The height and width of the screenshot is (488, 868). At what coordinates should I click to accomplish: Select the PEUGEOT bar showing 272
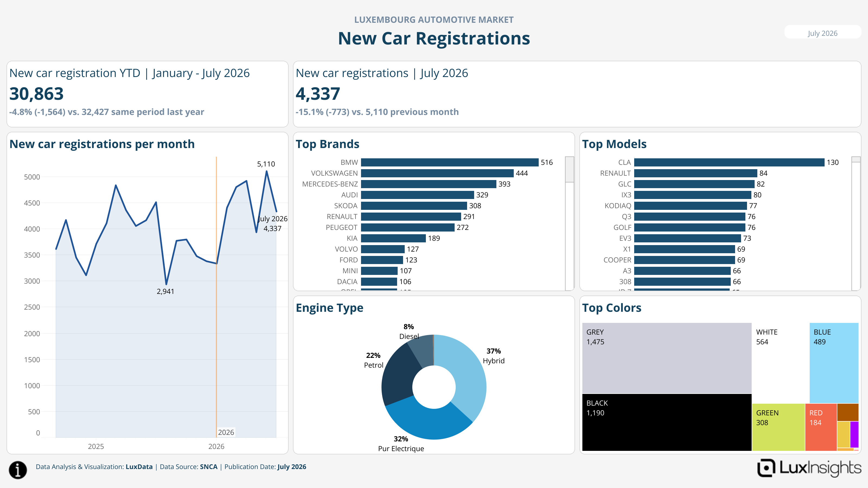pyautogui.click(x=407, y=227)
